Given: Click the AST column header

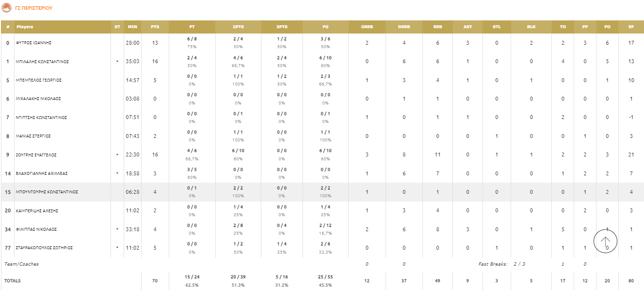Looking at the screenshot, I should point(467,27).
